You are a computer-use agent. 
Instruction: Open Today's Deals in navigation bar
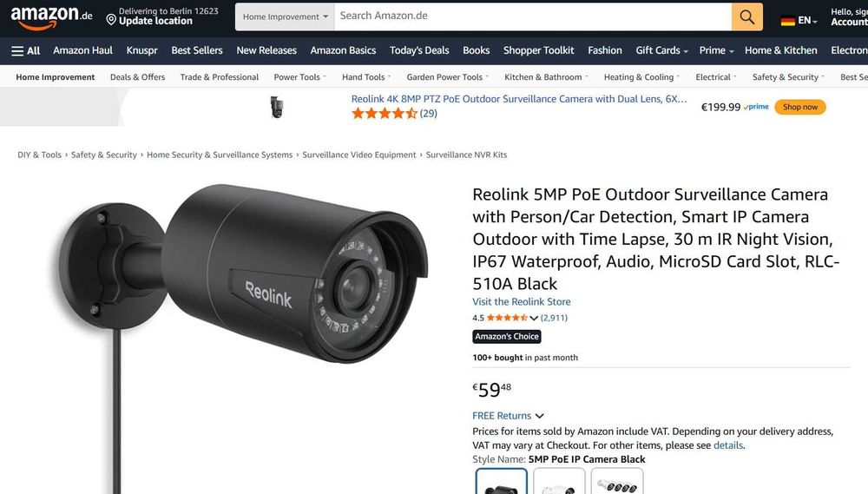pos(419,50)
